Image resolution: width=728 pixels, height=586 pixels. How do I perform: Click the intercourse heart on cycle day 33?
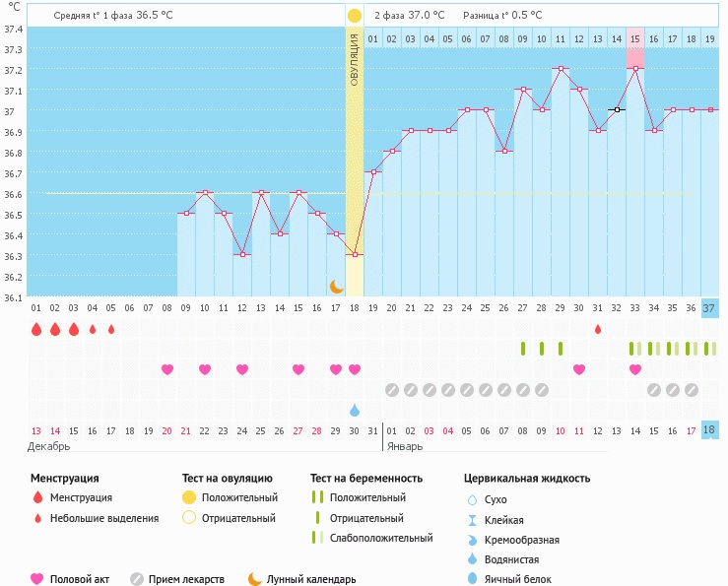(635, 369)
